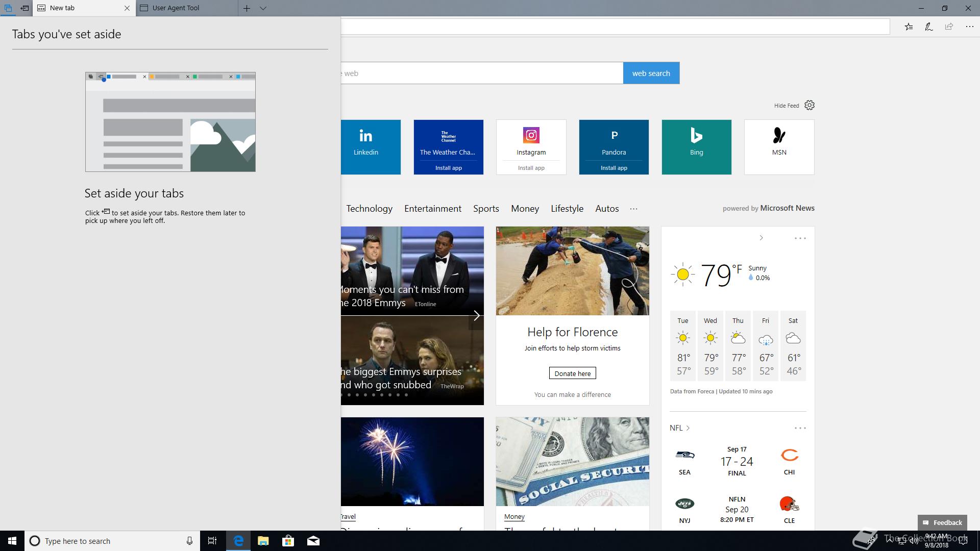Open the Pandora tile

pyautogui.click(x=614, y=140)
